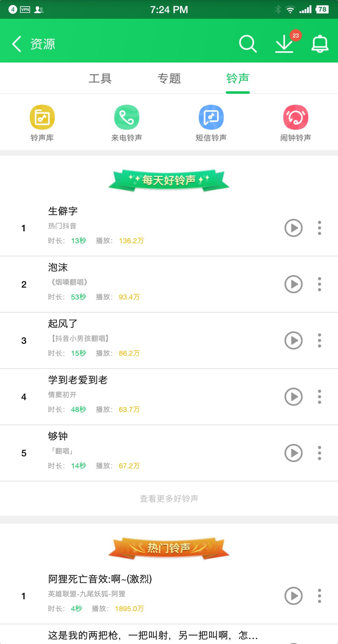This screenshot has width=338, height=644.
Task: Play the 泡沫 ringtone
Action: (x=293, y=284)
